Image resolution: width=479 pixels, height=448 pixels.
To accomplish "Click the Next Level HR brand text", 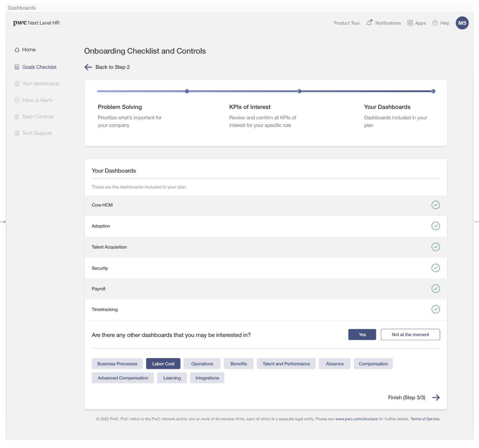I will pyautogui.click(x=44, y=23).
